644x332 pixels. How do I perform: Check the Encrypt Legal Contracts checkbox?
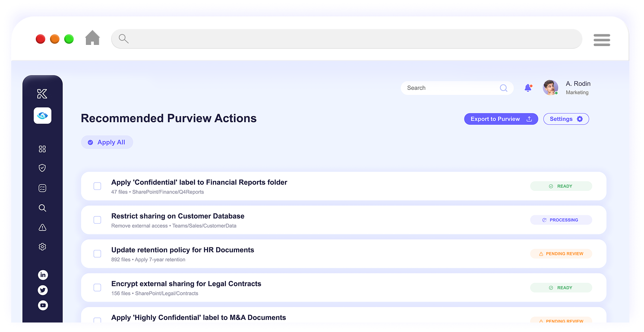[98, 288]
